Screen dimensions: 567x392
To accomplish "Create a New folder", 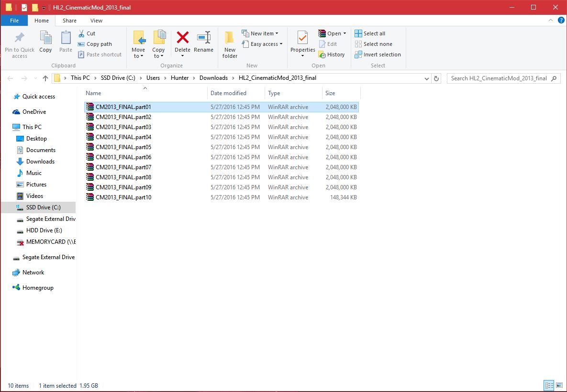I will tap(230, 44).
